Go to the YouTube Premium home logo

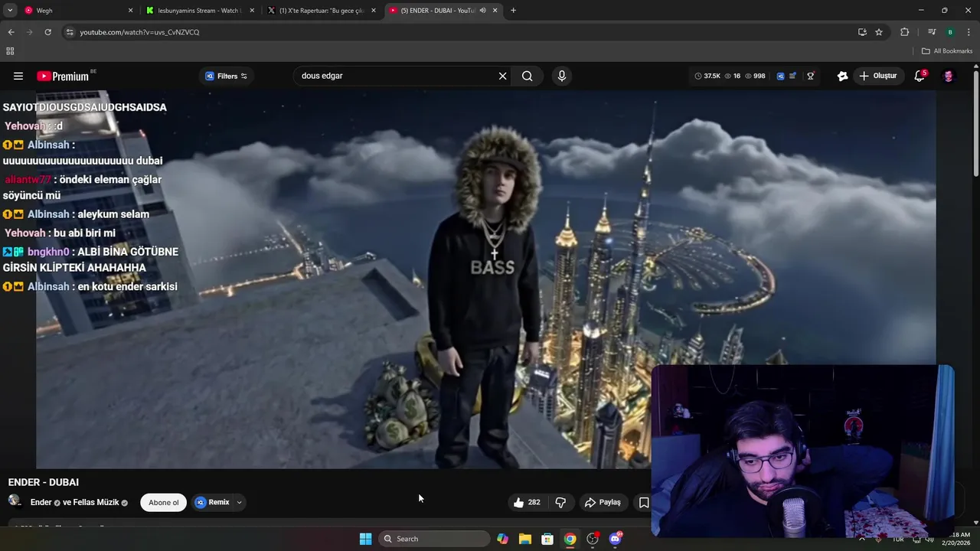coord(64,76)
